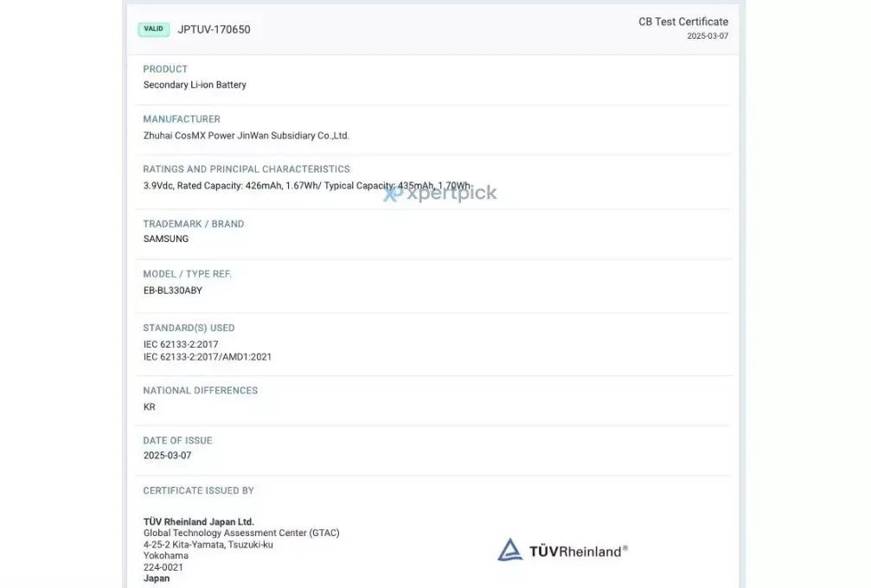
Task: Click the green VALID status badge
Action: (x=154, y=29)
